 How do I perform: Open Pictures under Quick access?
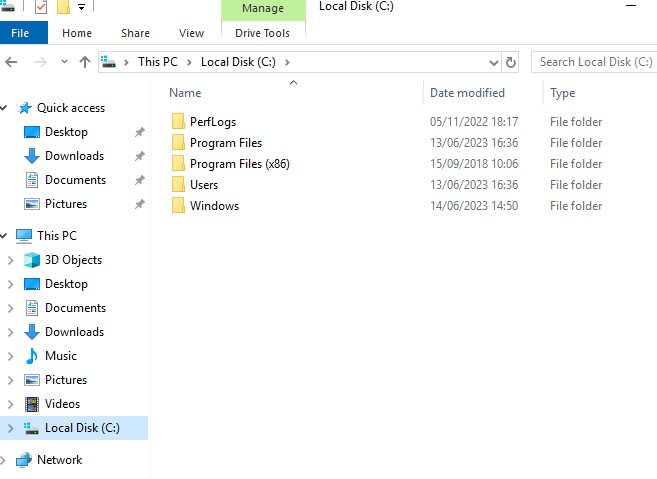[x=66, y=204]
